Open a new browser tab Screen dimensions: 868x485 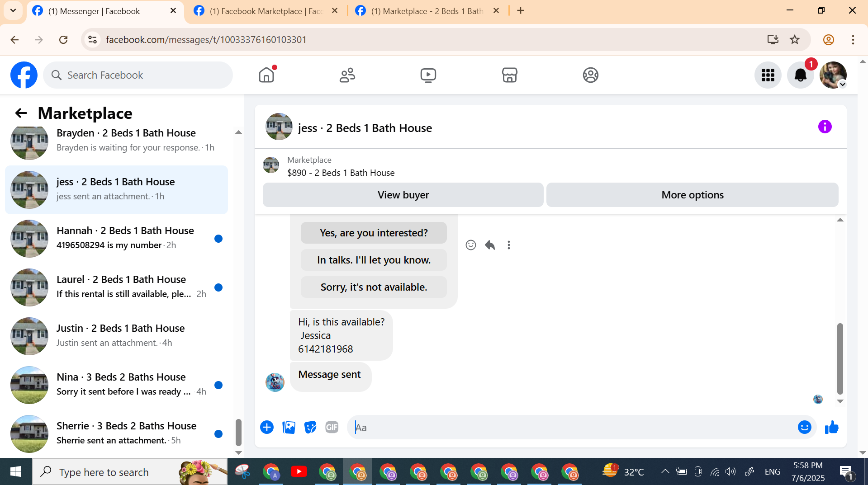click(x=521, y=11)
